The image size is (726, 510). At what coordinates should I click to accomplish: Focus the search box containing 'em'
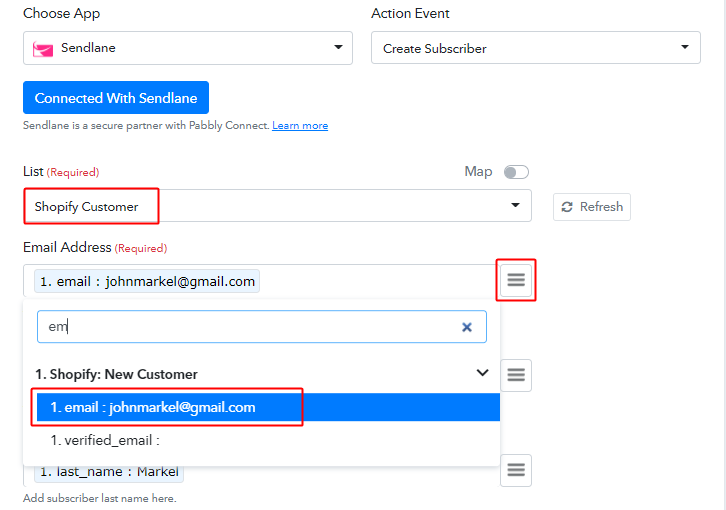pyautogui.click(x=262, y=327)
